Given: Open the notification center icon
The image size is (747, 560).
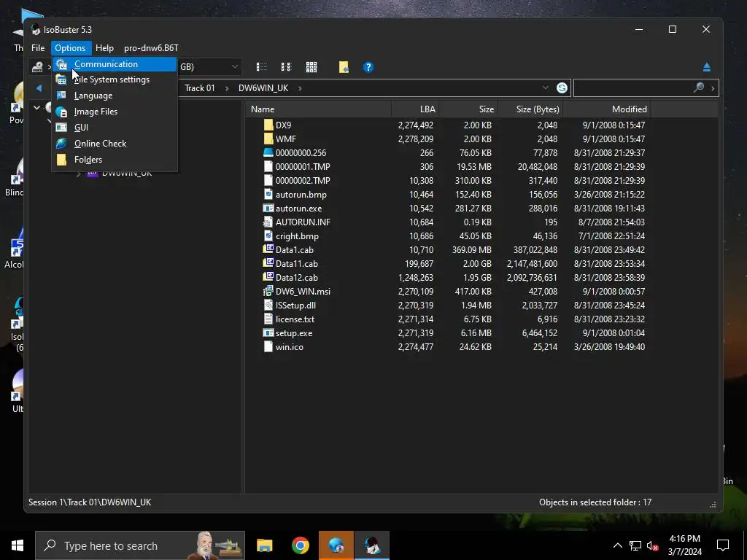Looking at the screenshot, I should click(x=723, y=545).
